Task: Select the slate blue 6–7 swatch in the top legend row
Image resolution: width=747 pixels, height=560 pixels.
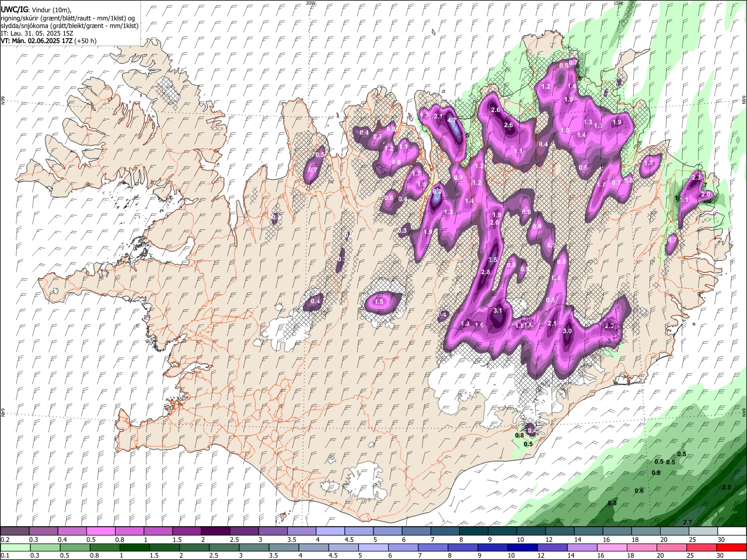Action: click(x=416, y=531)
